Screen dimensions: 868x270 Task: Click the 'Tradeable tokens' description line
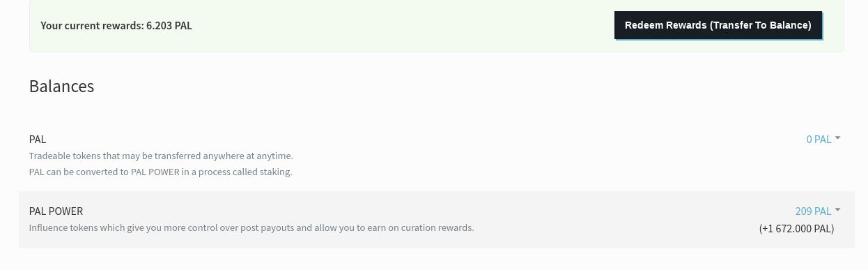pos(161,156)
